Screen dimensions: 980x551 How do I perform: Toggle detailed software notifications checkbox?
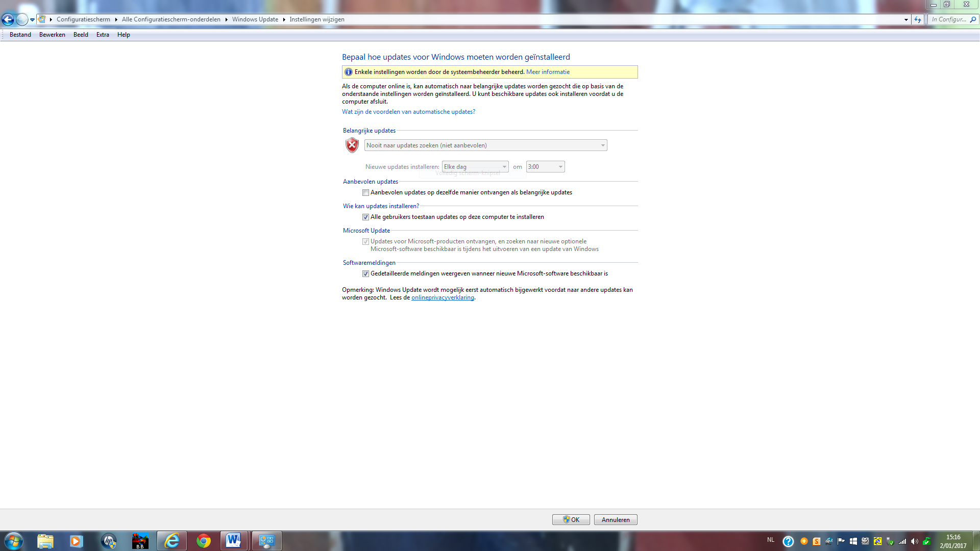(x=365, y=274)
